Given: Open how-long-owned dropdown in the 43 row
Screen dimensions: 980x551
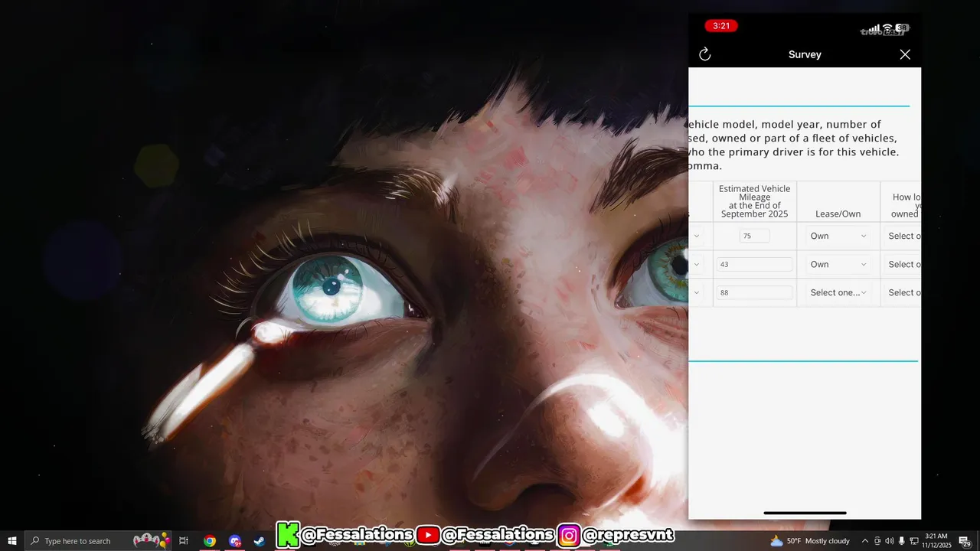Looking at the screenshot, I should tap(903, 264).
